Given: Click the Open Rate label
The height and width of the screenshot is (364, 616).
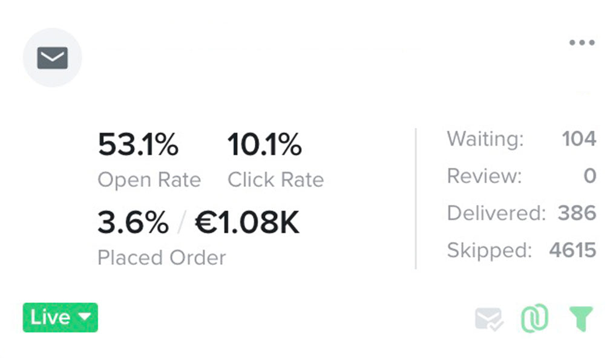Looking at the screenshot, I should 149,180.
